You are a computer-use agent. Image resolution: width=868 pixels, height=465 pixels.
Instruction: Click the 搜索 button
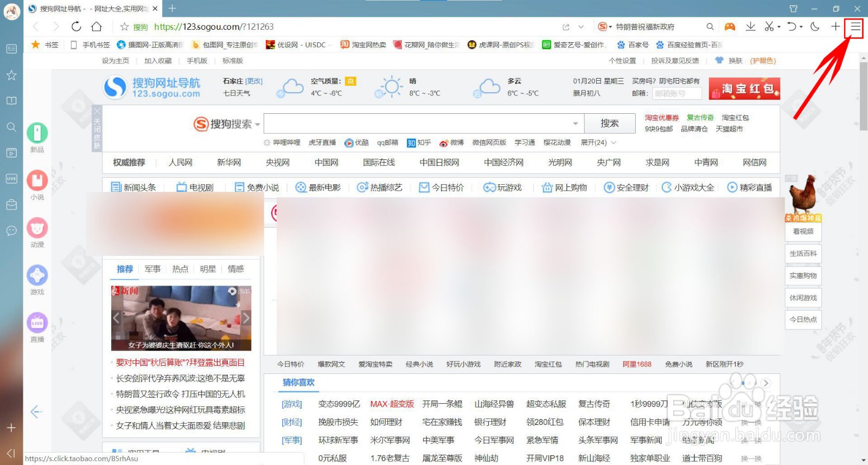pos(609,124)
